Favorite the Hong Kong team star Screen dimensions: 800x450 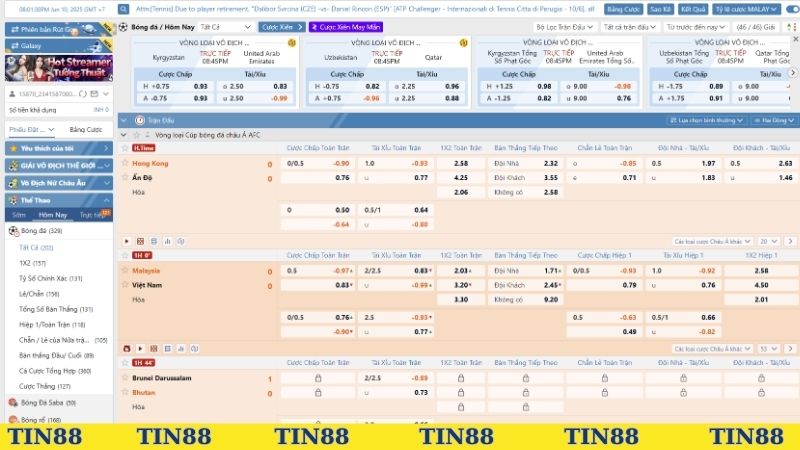click(x=125, y=163)
